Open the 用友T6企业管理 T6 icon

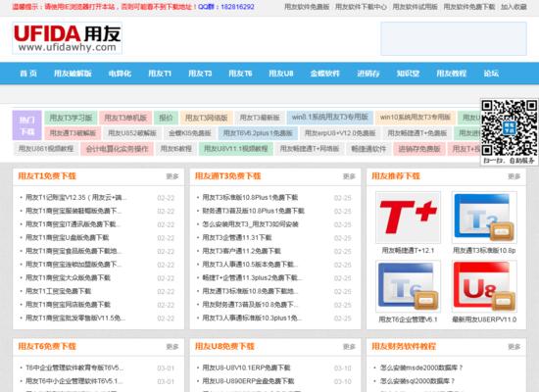pos(408,286)
